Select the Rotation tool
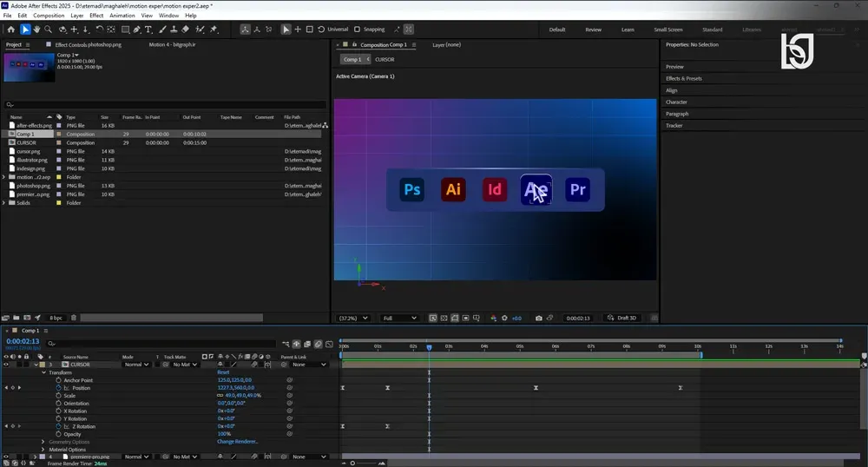This screenshot has height=467, width=868. tap(100, 30)
